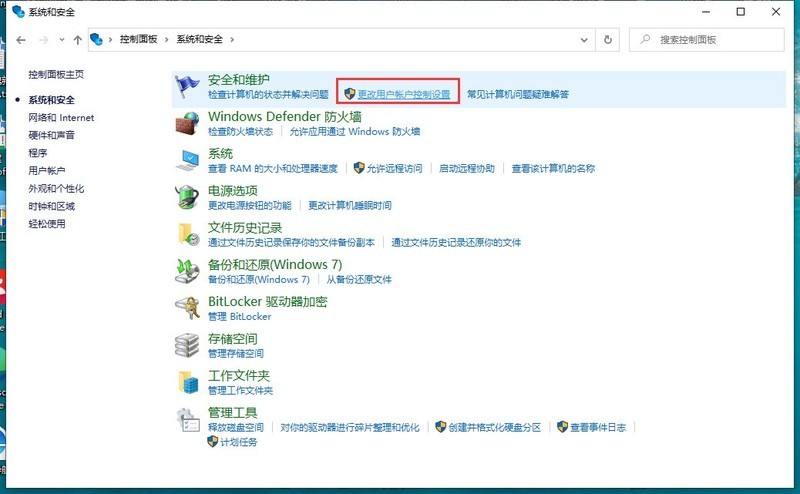The width and height of the screenshot is (800, 494).
Task: Open 释放磁盘空间 link
Action: click(x=236, y=427)
